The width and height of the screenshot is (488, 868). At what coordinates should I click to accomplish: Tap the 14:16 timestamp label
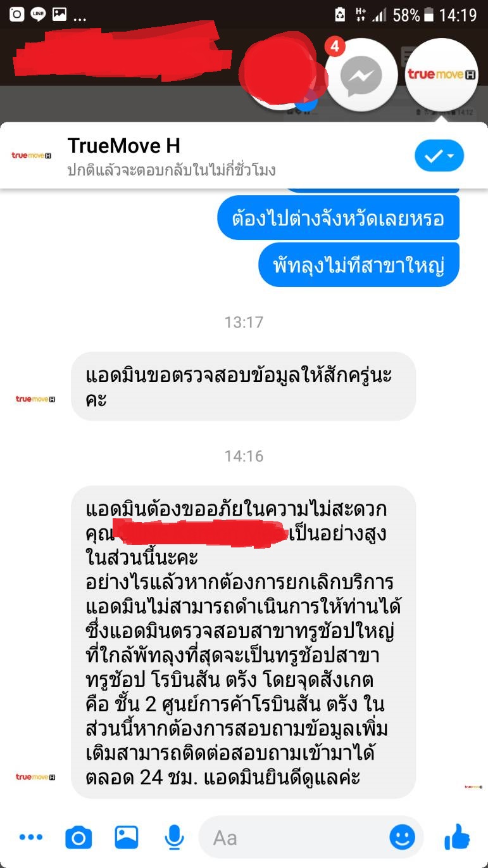point(244,456)
